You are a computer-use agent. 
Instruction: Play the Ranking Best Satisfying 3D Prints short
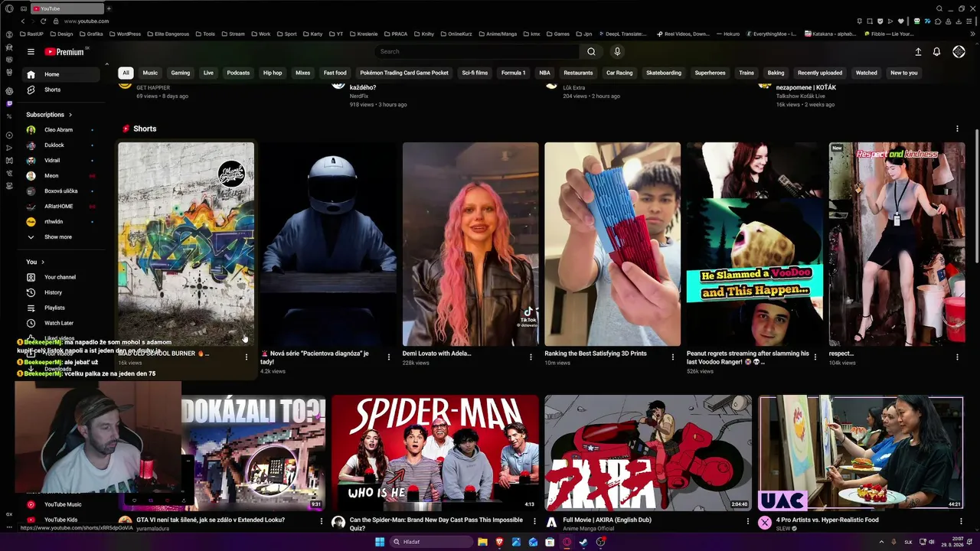[612, 244]
